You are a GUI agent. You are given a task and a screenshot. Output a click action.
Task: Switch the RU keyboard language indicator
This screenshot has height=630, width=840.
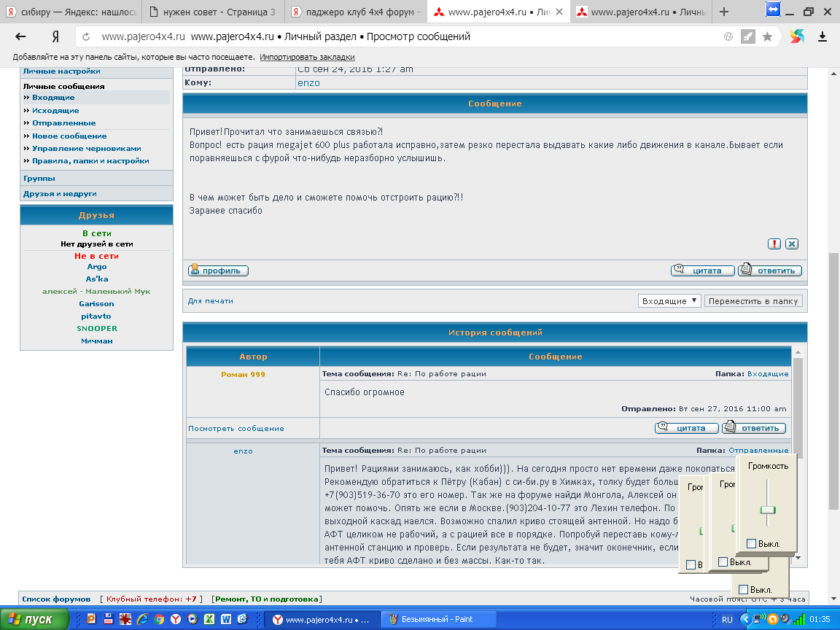pos(727,620)
